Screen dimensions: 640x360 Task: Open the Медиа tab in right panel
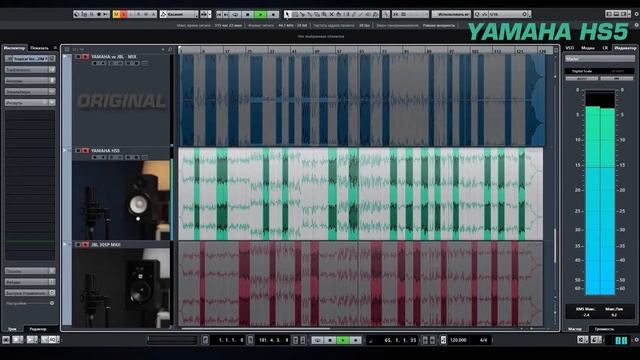[x=587, y=48]
